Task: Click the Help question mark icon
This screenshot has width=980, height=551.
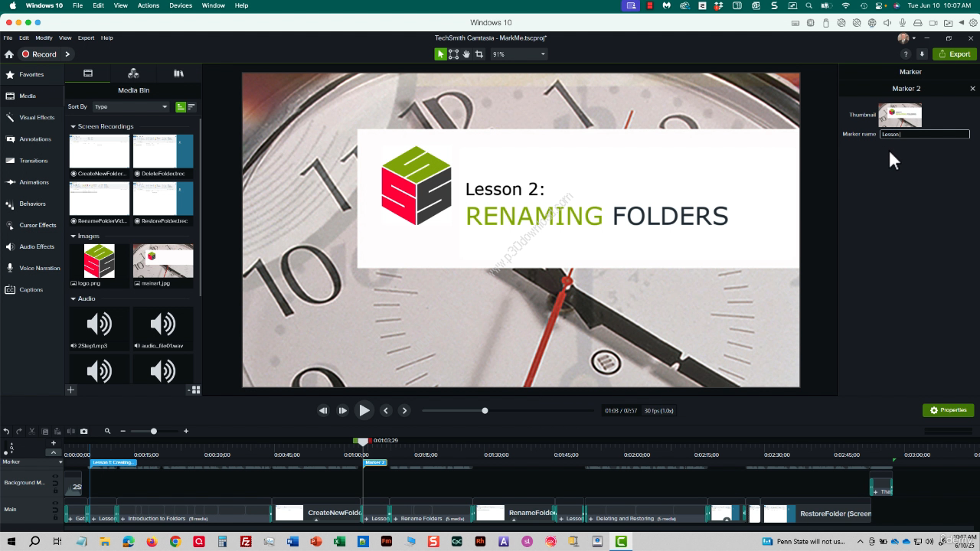Action: click(906, 54)
